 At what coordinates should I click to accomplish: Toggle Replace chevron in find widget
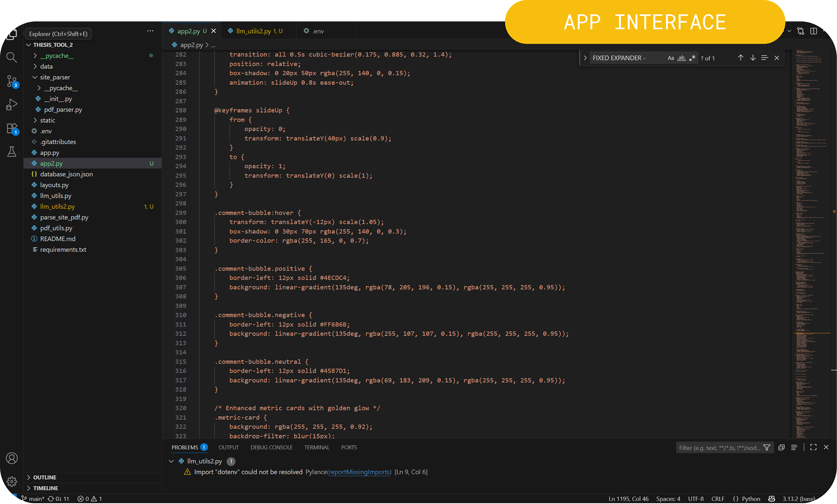pos(585,58)
